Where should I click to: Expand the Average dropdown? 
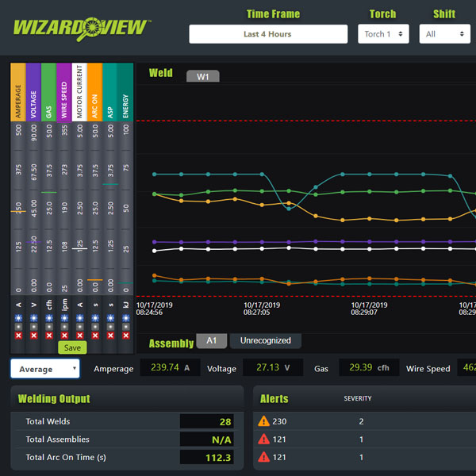(45, 369)
